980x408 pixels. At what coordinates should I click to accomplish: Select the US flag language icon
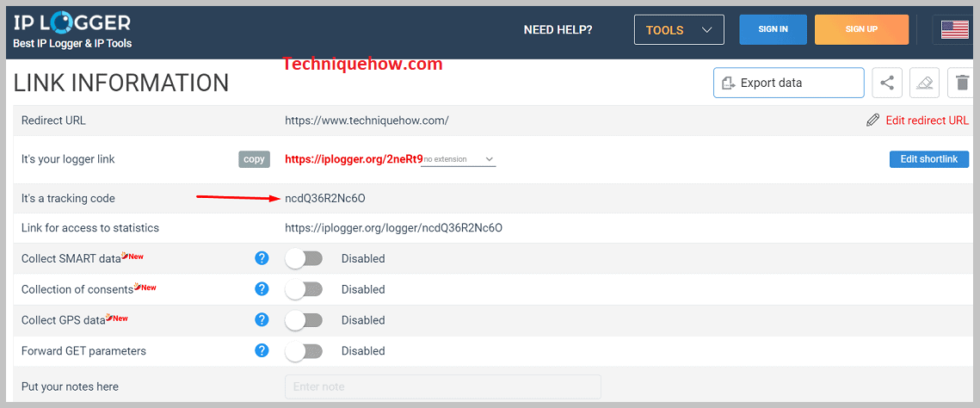point(954,29)
